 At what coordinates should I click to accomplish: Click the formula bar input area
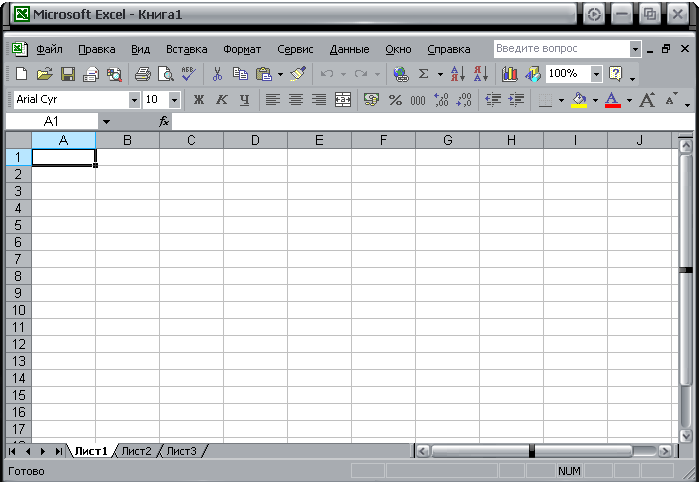[x=432, y=121]
